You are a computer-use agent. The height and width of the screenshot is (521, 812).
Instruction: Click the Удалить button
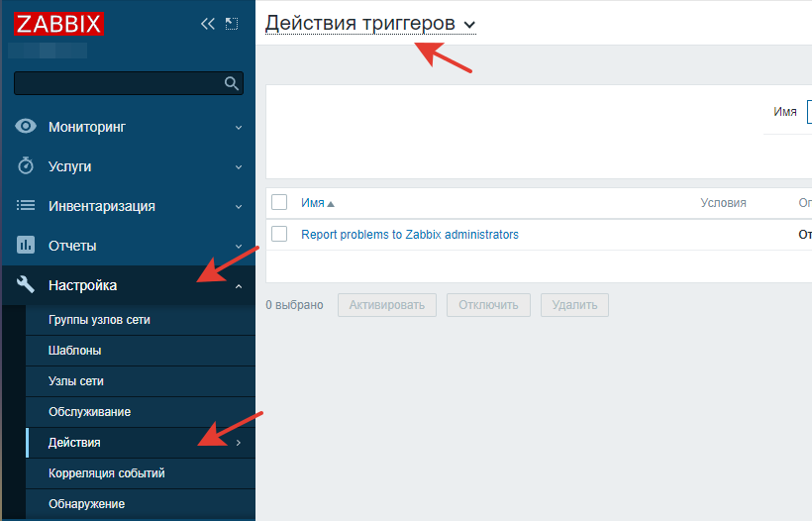574,305
